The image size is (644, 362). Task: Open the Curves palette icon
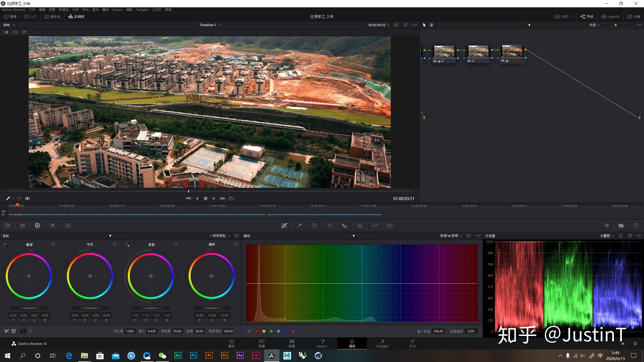click(x=284, y=225)
